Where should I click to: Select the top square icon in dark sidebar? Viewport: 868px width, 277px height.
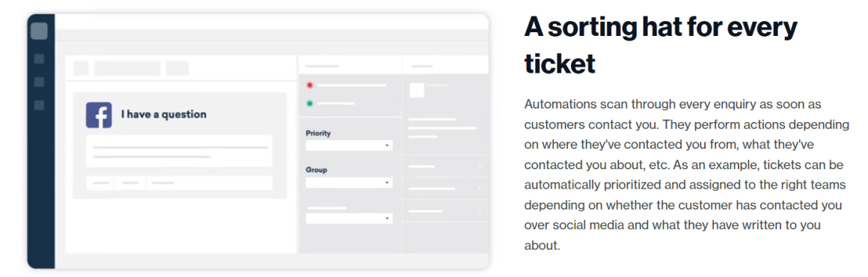[x=39, y=31]
